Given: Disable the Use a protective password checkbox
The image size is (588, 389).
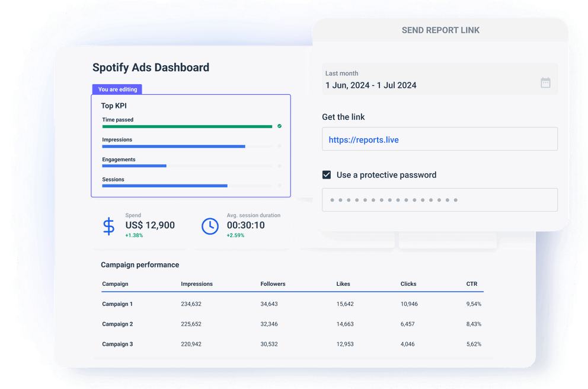Looking at the screenshot, I should tap(327, 174).
